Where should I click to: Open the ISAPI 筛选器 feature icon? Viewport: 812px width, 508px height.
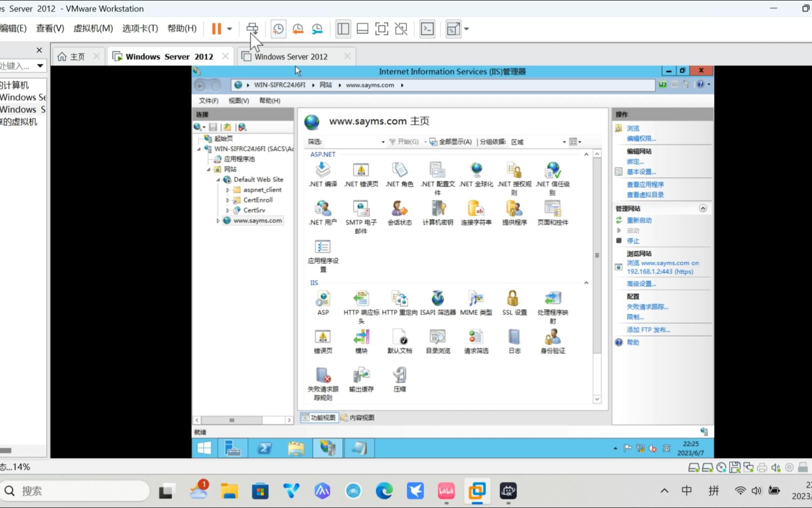437,302
